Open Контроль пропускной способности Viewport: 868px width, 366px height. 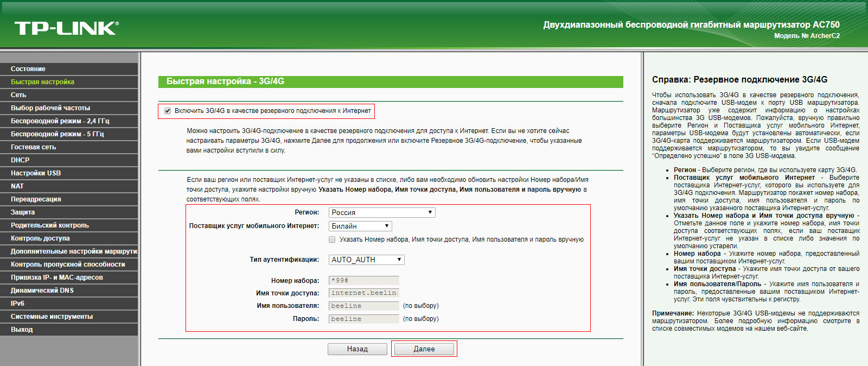click(69, 264)
